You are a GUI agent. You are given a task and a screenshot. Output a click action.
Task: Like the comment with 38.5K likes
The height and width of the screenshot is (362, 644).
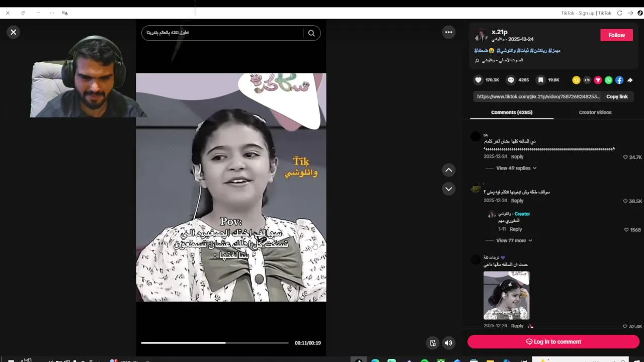coord(625,201)
